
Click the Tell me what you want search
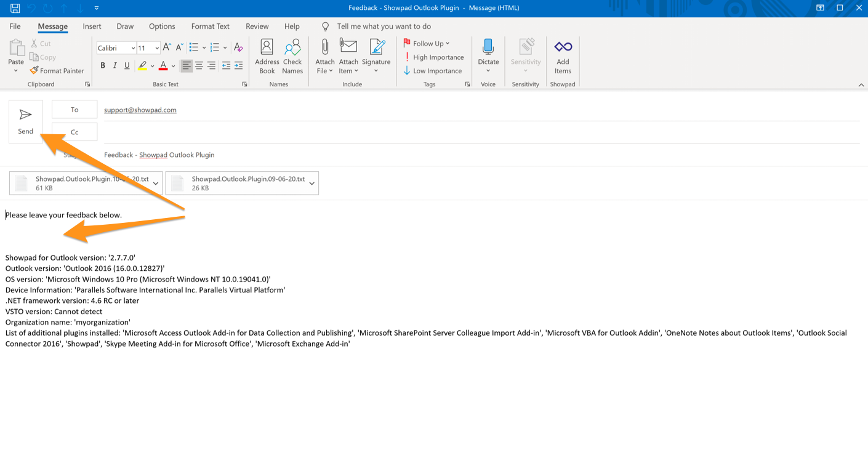(384, 26)
